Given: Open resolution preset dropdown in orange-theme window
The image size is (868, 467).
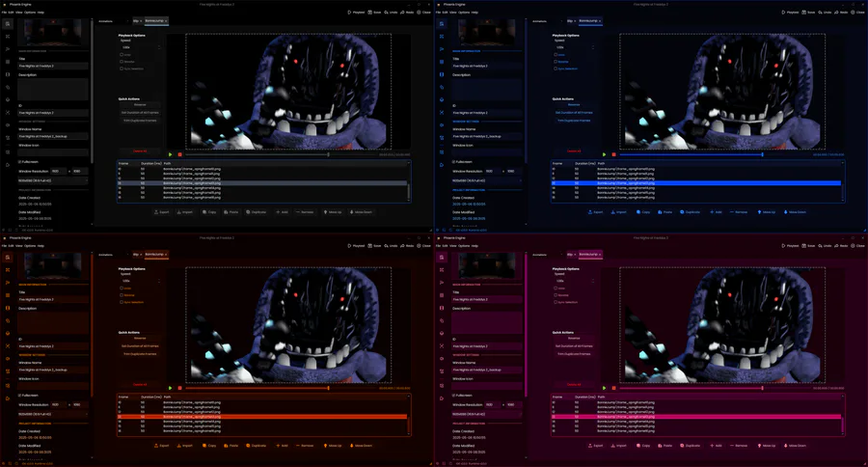Looking at the screenshot, I should point(53,414).
